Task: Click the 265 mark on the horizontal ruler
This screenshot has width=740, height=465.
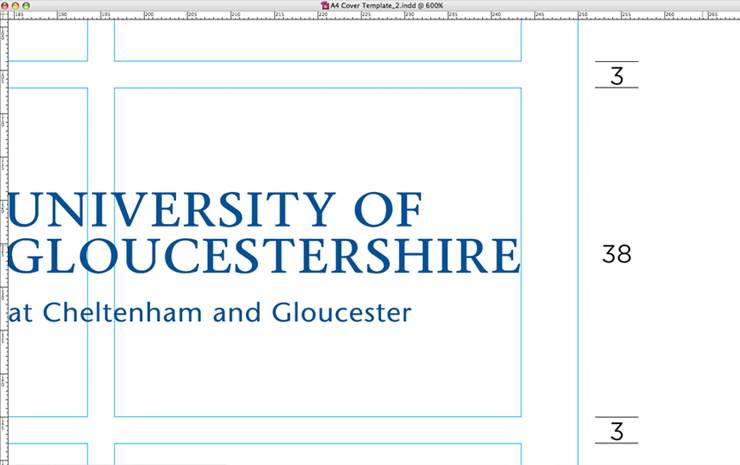Action: (x=713, y=15)
